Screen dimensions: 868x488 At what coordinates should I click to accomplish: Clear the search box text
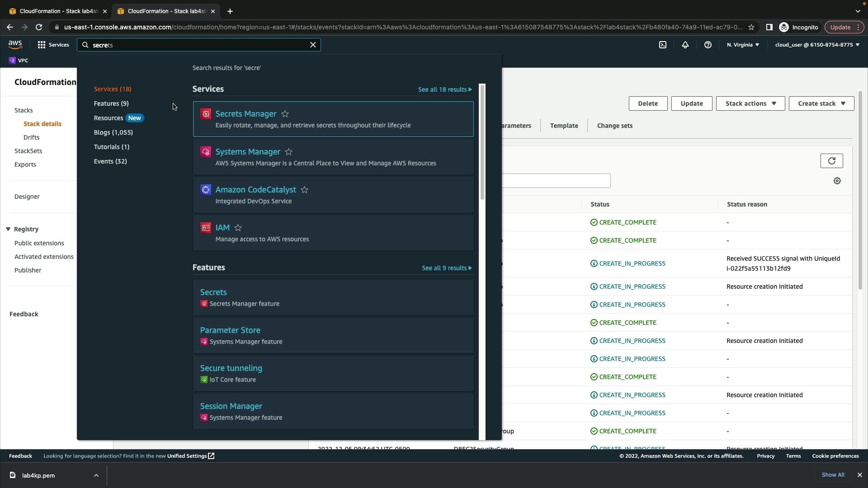(313, 45)
